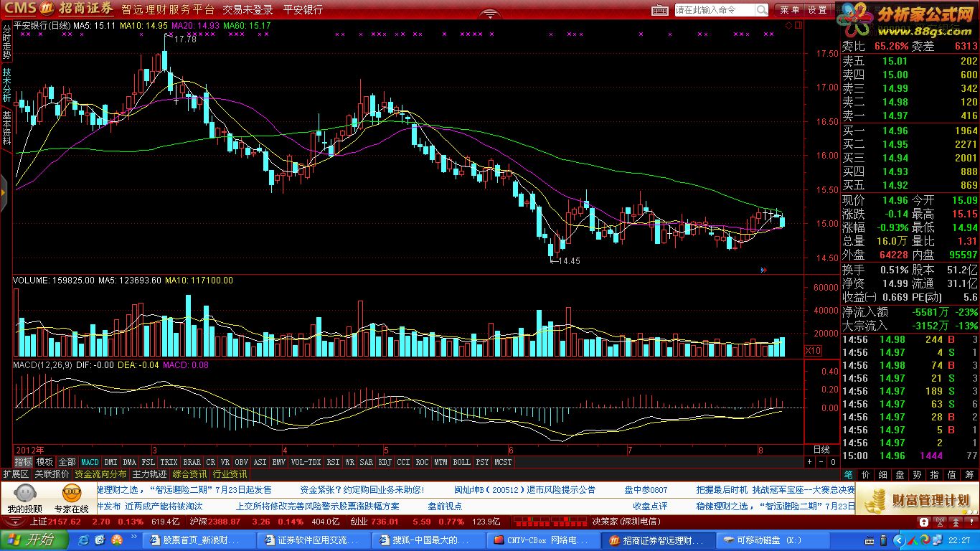This screenshot has width=980, height=551.
Task: Click the 财富管理计划 banner
Action: click(918, 499)
